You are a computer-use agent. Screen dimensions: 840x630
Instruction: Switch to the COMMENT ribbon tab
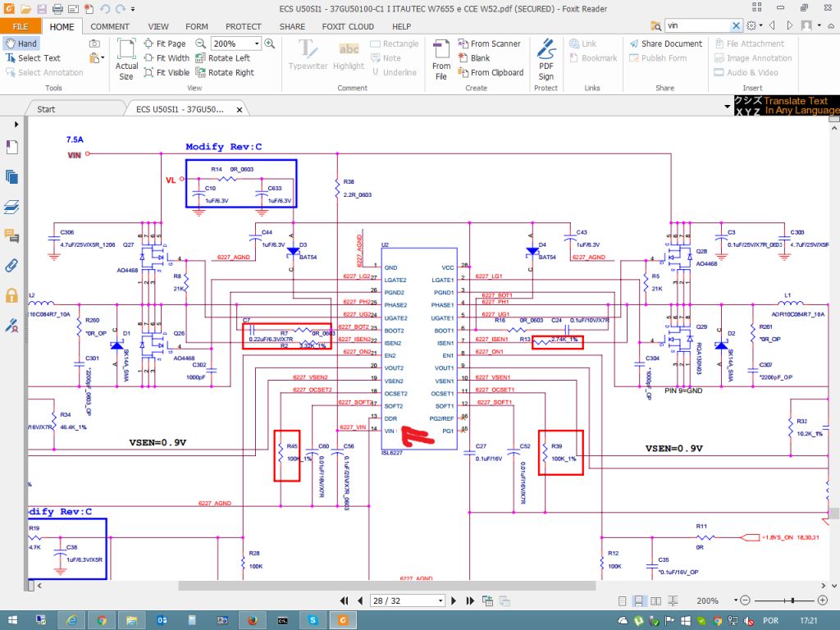point(109,25)
